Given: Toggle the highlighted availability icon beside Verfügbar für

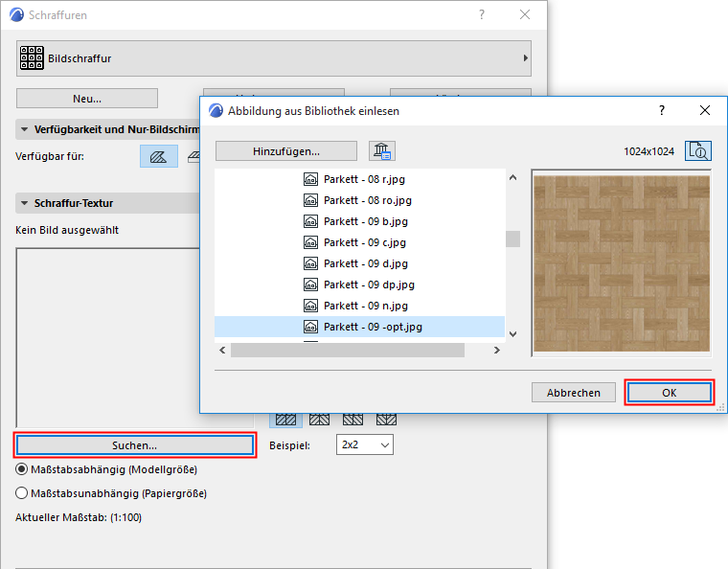Looking at the screenshot, I should pyautogui.click(x=159, y=156).
